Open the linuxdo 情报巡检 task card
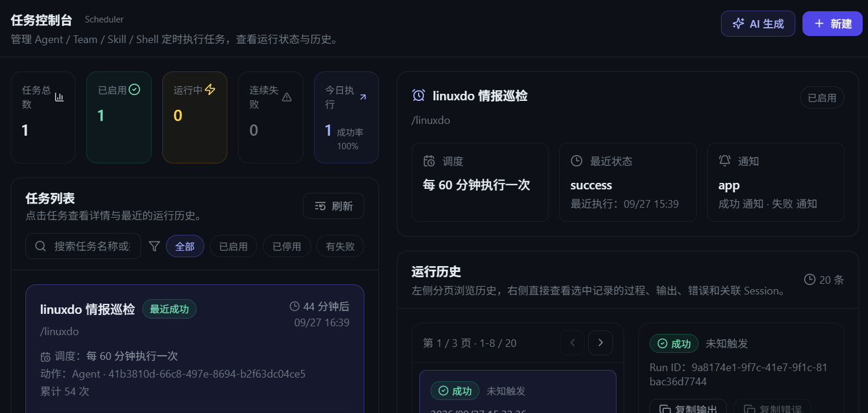The image size is (868, 413). 195,349
